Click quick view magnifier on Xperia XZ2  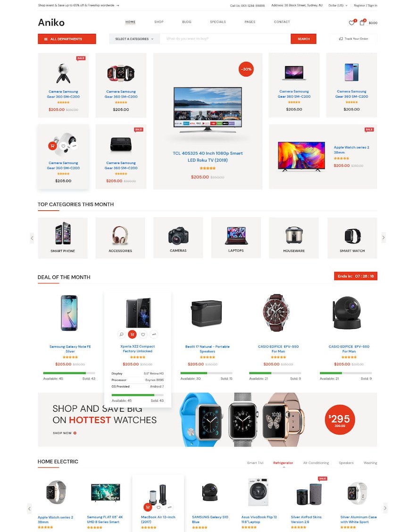tap(121, 334)
